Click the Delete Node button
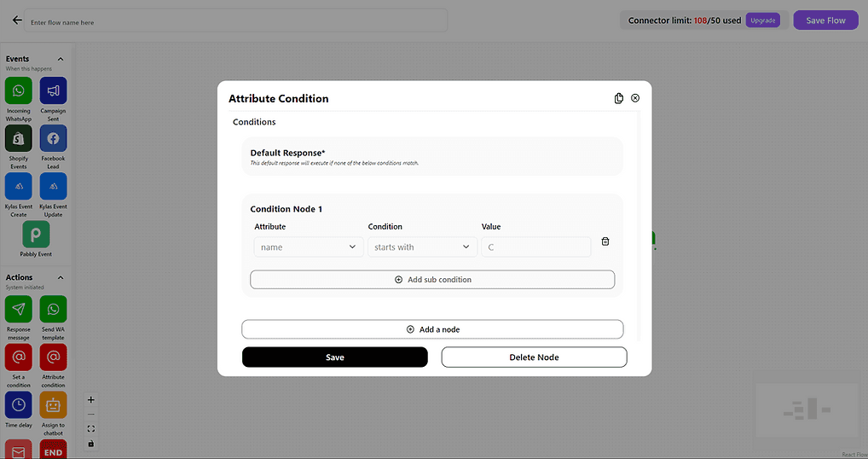Screen dimensions: 868x459 point(535,357)
